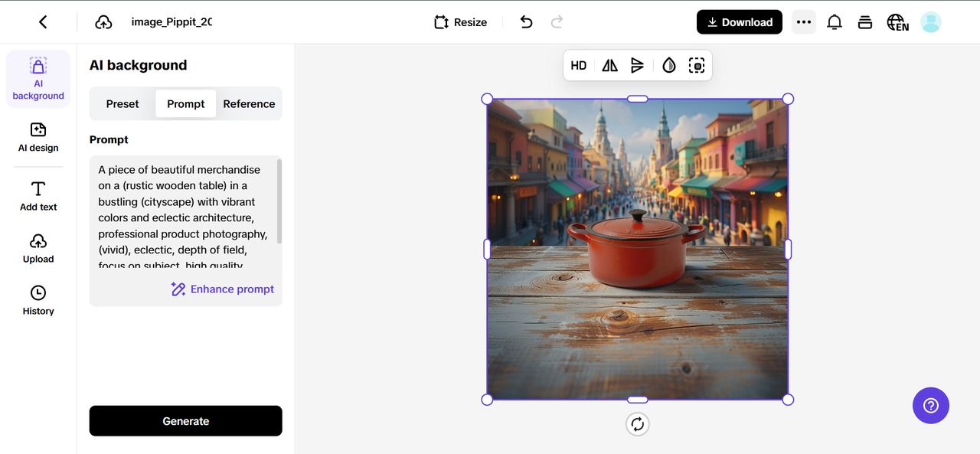Switch to the Reference tab
The image size is (980, 454).
(249, 104)
